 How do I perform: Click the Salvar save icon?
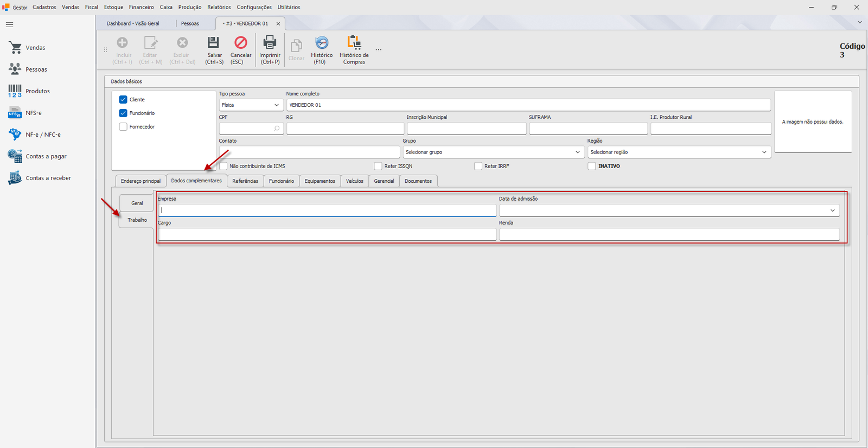(x=214, y=43)
